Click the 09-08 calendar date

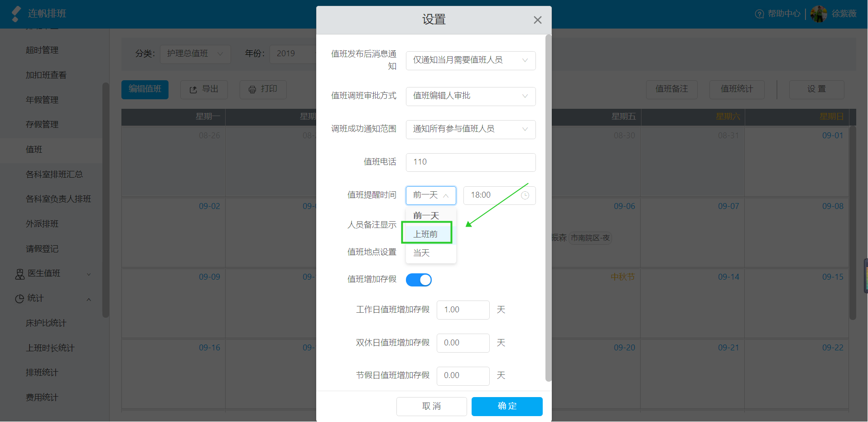[x=833, y=206]
